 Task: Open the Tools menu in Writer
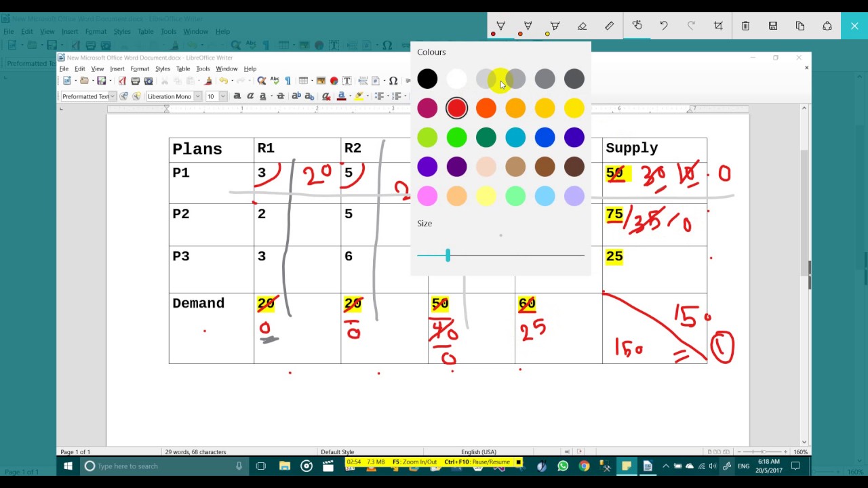[x=203, y=68]
